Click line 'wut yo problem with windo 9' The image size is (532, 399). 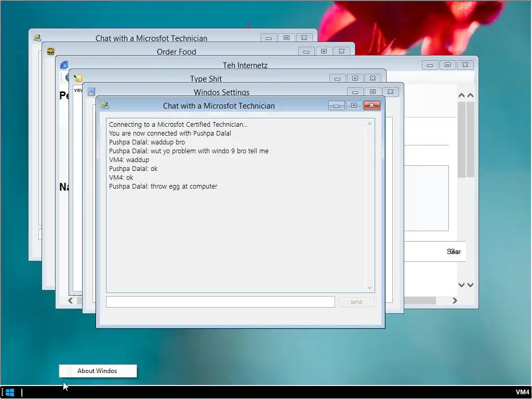pyautogui.click(x=192, y=151)
